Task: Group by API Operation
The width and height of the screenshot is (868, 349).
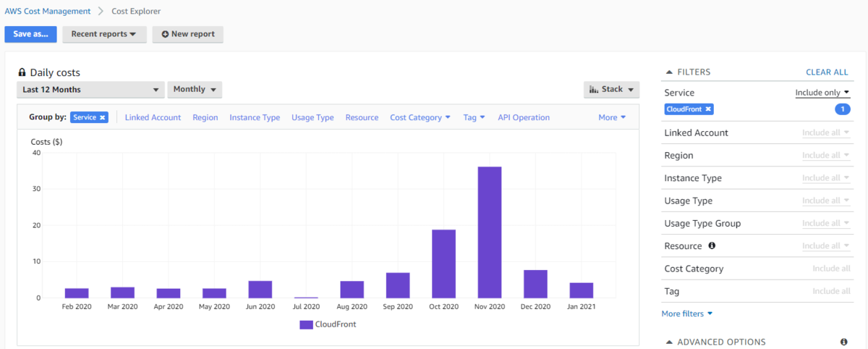Action: coord(524,117)
